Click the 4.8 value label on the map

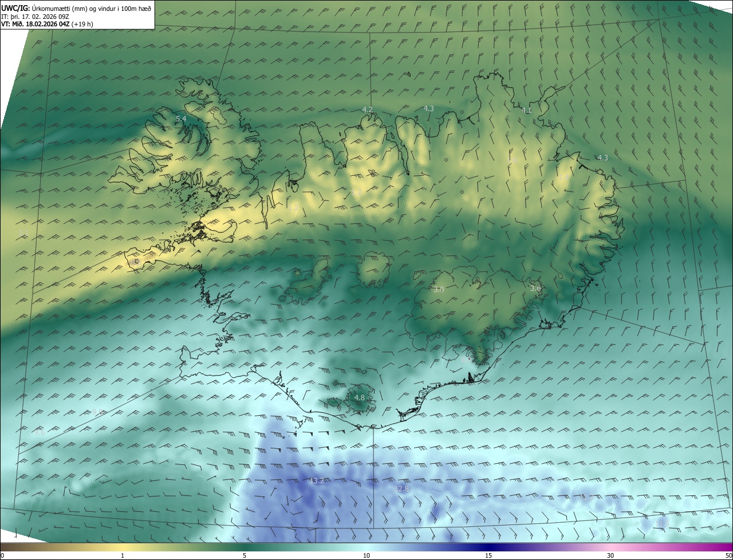[x=360, y=397]
